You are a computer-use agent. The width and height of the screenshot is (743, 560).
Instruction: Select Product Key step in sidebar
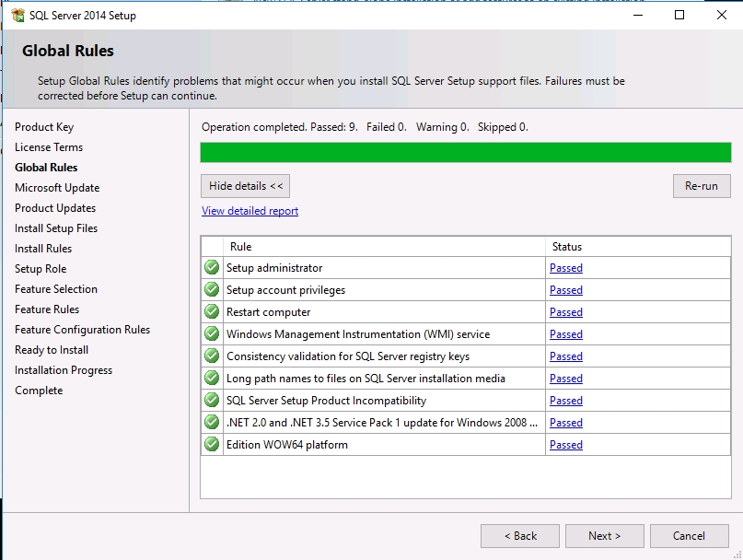pyautogui.click(x=44, y=127)
